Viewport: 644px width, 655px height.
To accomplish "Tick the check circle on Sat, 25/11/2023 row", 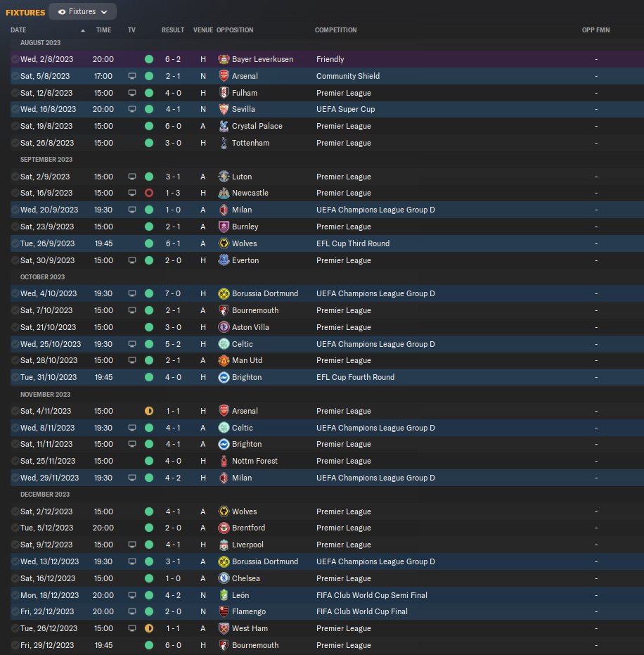I will 15,462.
